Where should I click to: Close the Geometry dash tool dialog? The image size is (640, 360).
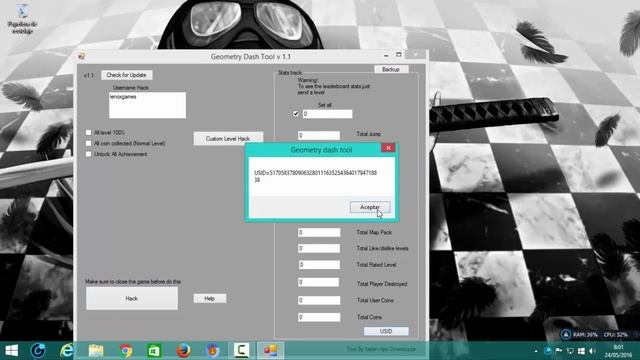pos(388,148)
